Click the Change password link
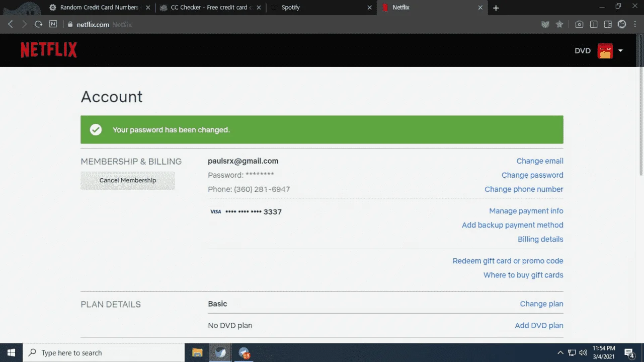The height and width of the screenshot is (362, 644). 532,175
